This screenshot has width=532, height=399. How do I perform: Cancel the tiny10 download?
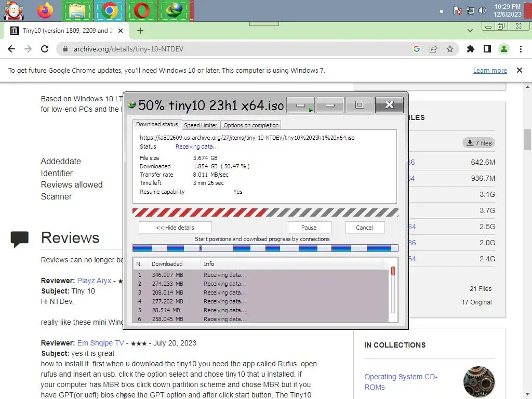[x=364, y=228]
